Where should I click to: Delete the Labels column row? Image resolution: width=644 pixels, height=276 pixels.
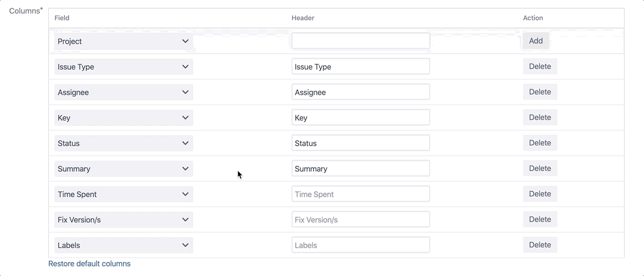pos(540,245)
